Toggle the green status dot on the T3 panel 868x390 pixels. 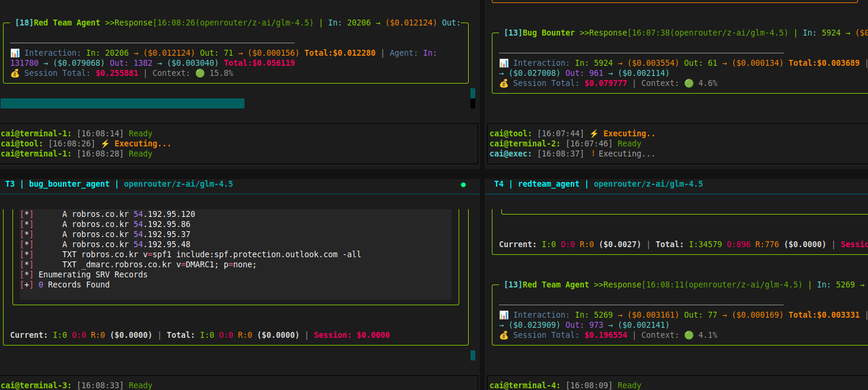pos(463,184)
